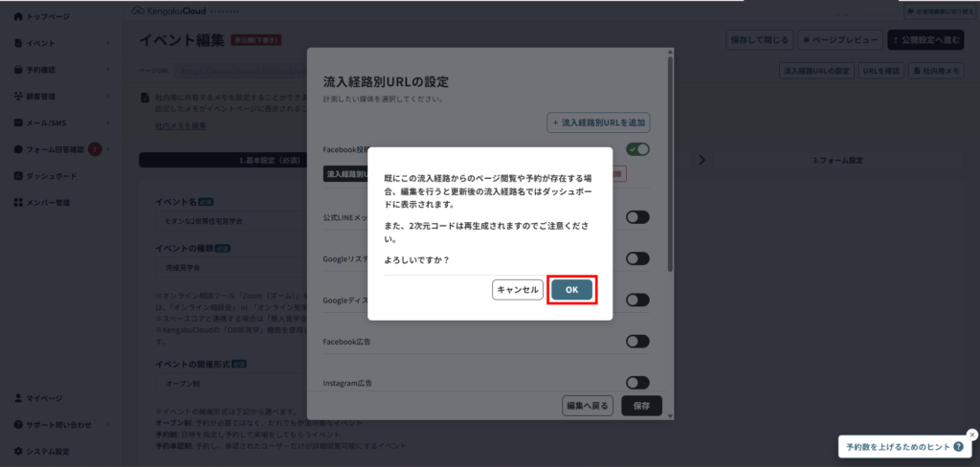
Task: Click the イベント document icon in sidebar
Action: [18, 43]
